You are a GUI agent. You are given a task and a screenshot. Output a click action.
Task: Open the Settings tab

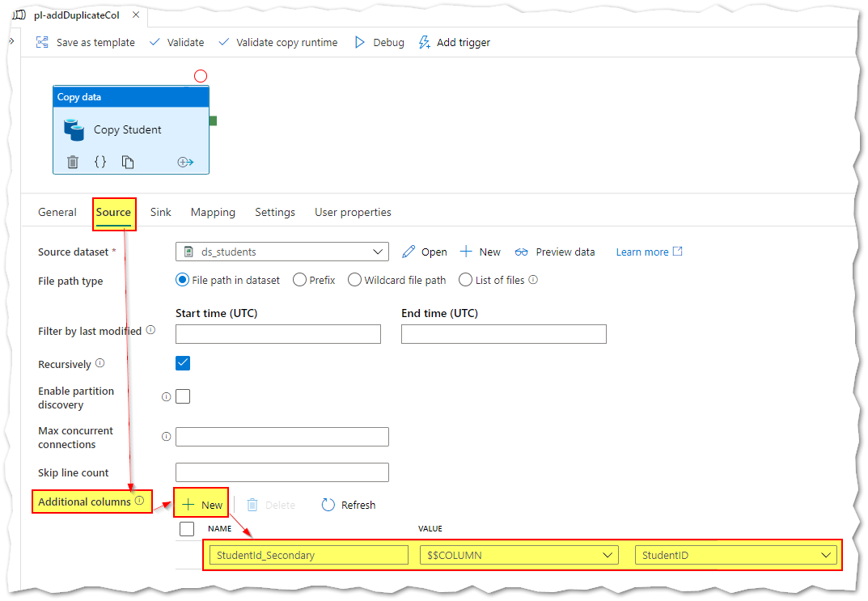tap(275, 212)
